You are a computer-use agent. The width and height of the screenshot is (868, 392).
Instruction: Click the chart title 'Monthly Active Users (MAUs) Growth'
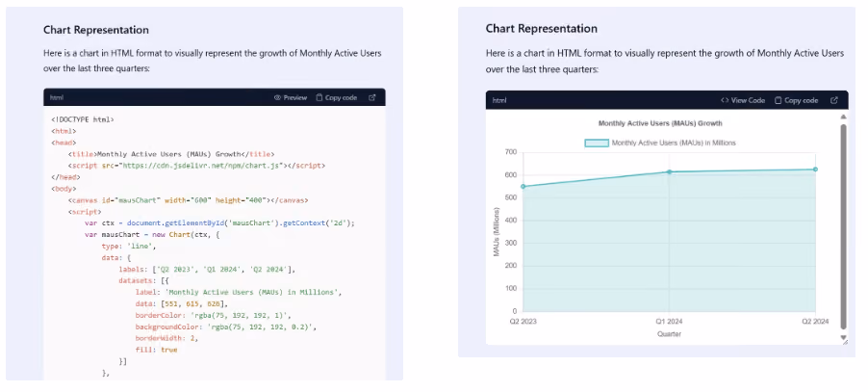point(660,123)
